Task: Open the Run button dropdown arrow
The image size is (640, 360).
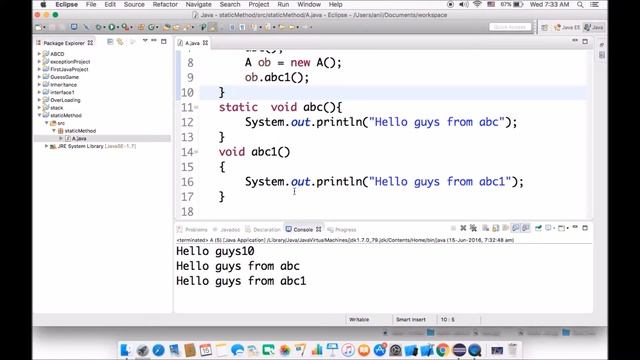Action: click(118, 27)
